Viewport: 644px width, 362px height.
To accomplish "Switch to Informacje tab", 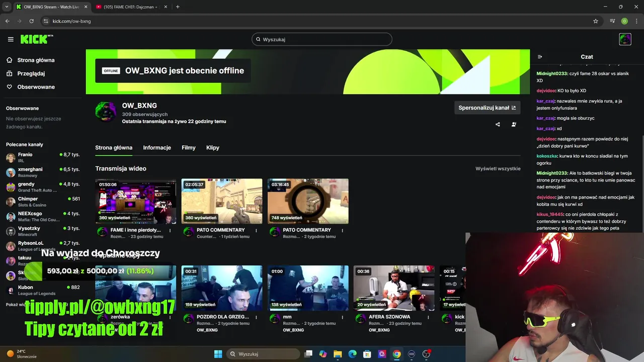I will [157, 147].
